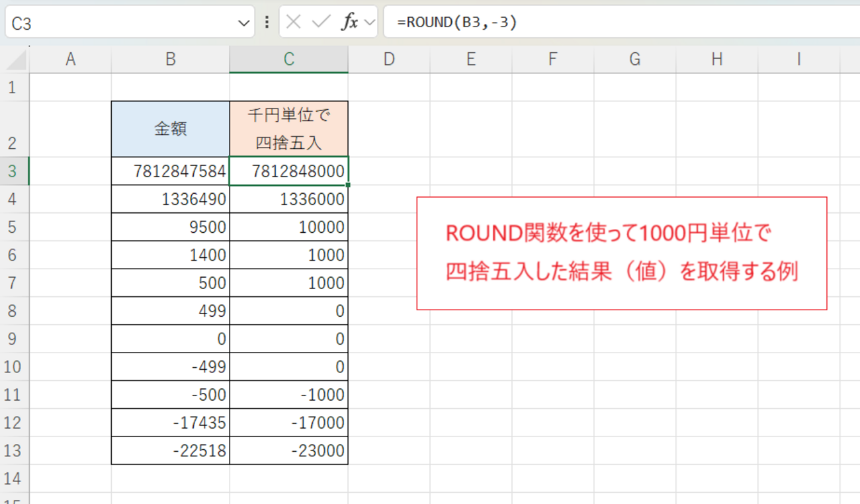The image size is (860, 504).
Task: Expand the dropdown beside fx icon
Action: [x=370, y=23]
